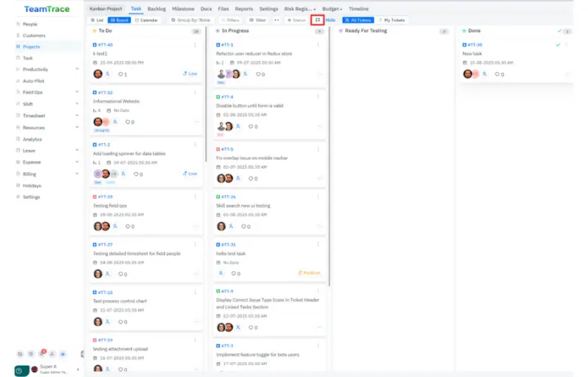
Task: Open ticket link #TT-26
Action: point(227,196)
